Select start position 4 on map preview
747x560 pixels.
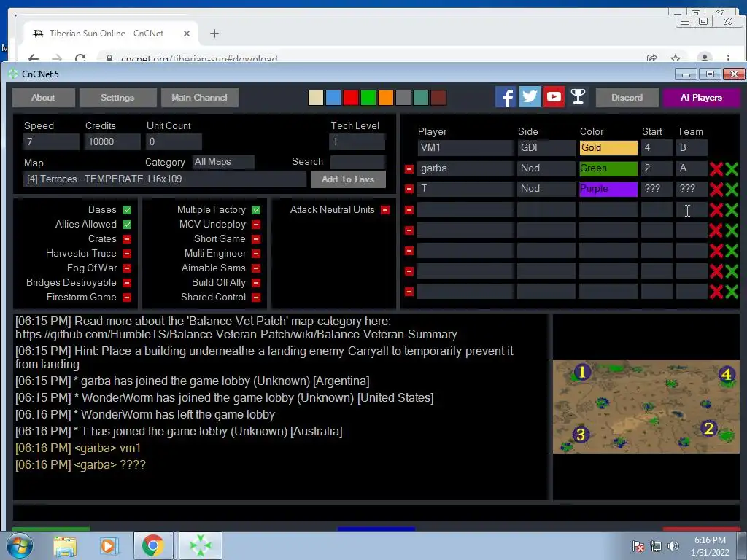pos(727,374)
